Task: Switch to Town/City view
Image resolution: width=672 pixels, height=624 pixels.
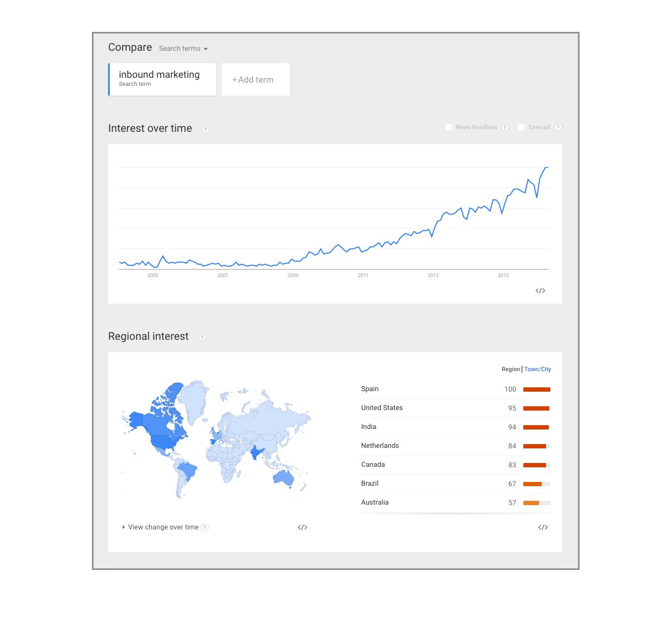Action: (537, 370)
